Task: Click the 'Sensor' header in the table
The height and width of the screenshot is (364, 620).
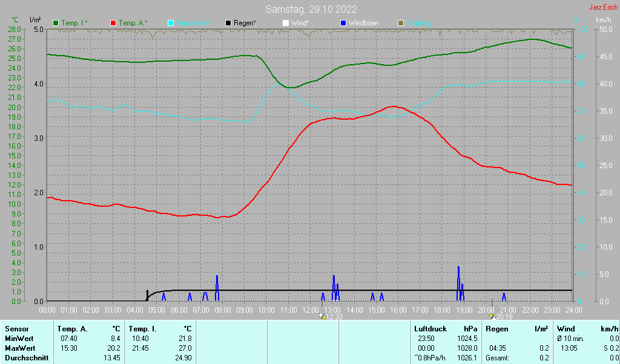Action: pyautogui.click(x=16, y=329)
